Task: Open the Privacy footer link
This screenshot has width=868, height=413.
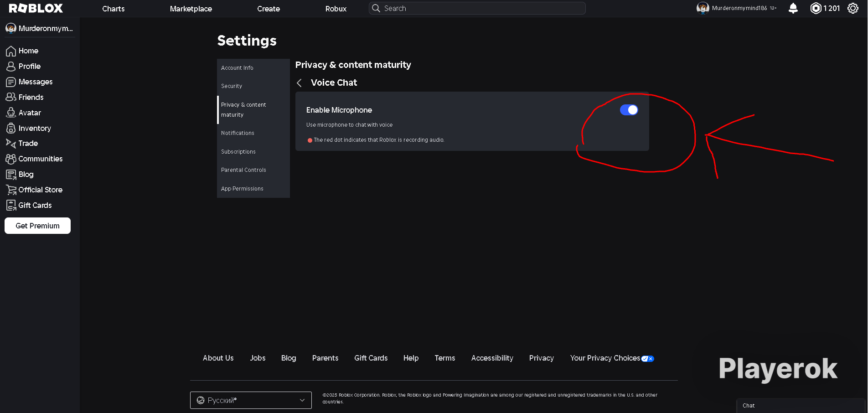Action: (x=542, y=358)
